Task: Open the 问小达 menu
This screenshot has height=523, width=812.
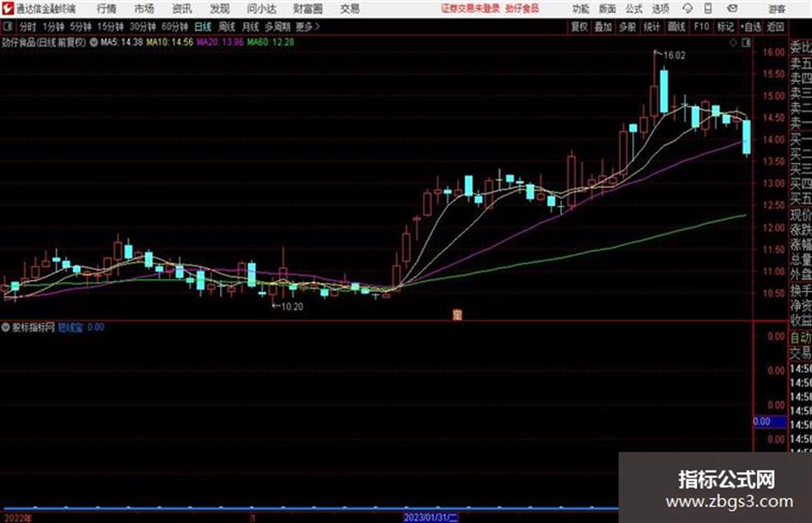Action: click(261, 9)
